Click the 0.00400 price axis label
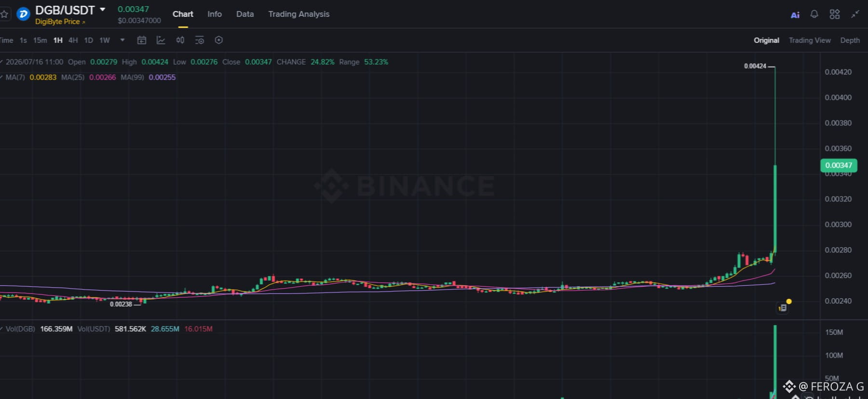The width and height of the screenshot is (868, 399). click(838, 98)
